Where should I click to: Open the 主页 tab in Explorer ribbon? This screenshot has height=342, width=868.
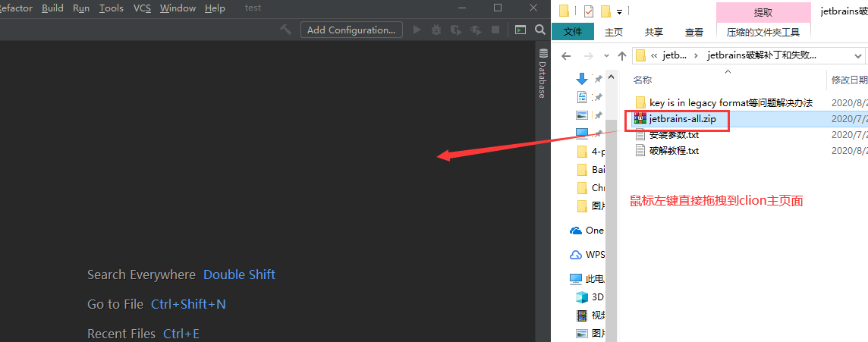click(614, 32)
